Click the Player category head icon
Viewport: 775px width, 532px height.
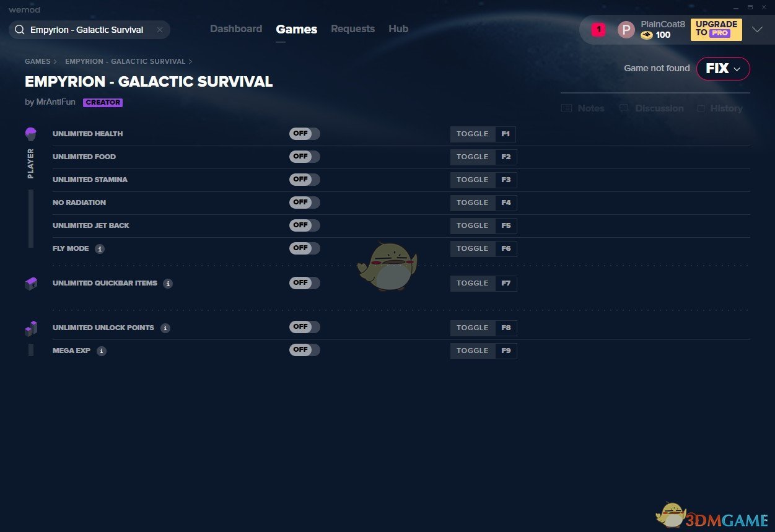tap(31, 134)
